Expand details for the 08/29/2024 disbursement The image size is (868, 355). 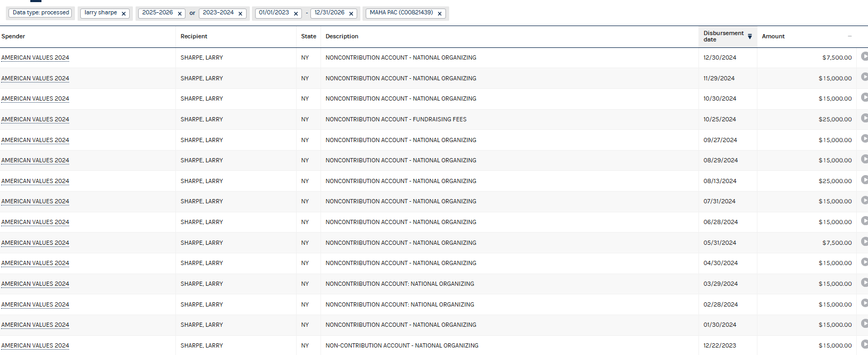(864, 159)
